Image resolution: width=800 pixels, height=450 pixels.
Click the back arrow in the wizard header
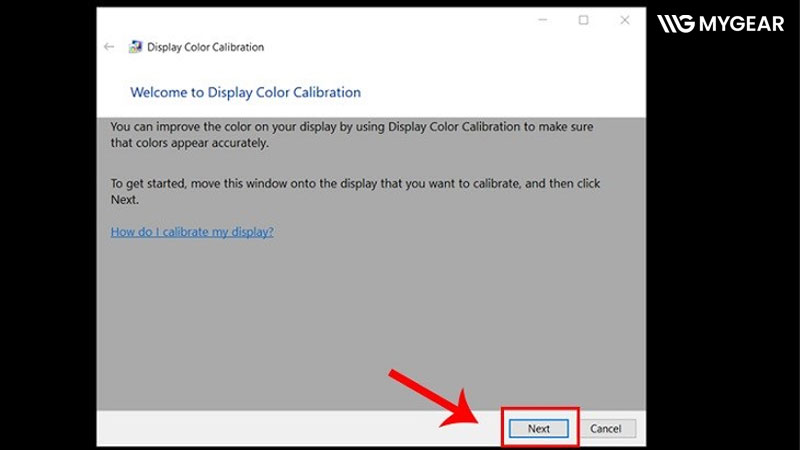[109, 47]
